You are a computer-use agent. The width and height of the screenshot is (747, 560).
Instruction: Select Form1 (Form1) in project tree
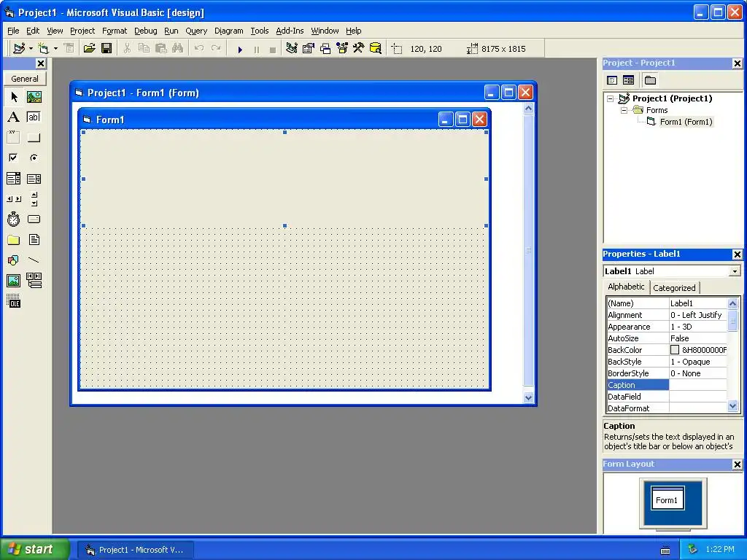click(x=686, y=122)
